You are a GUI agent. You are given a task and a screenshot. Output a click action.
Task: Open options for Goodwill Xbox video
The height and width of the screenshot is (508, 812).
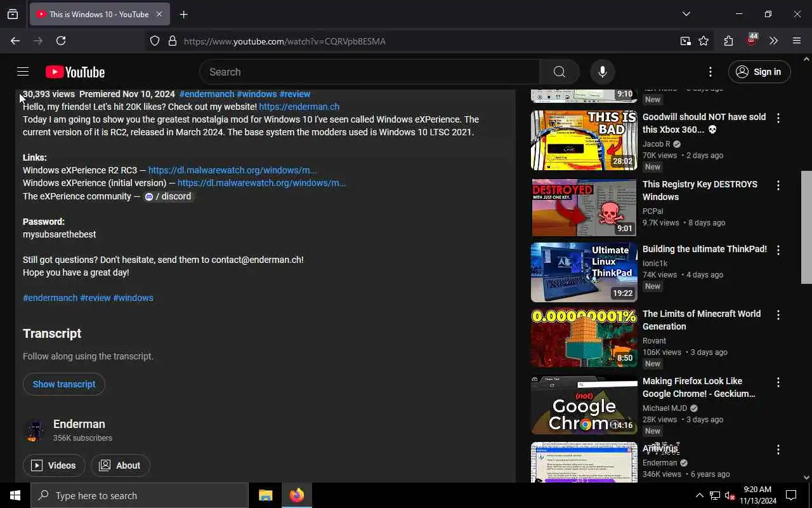[778, 118]
